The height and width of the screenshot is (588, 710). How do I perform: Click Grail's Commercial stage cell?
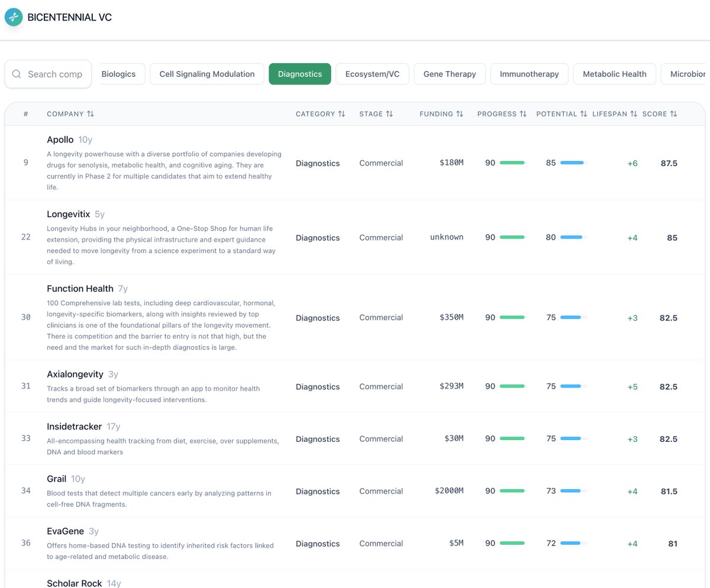pos(381,491)
